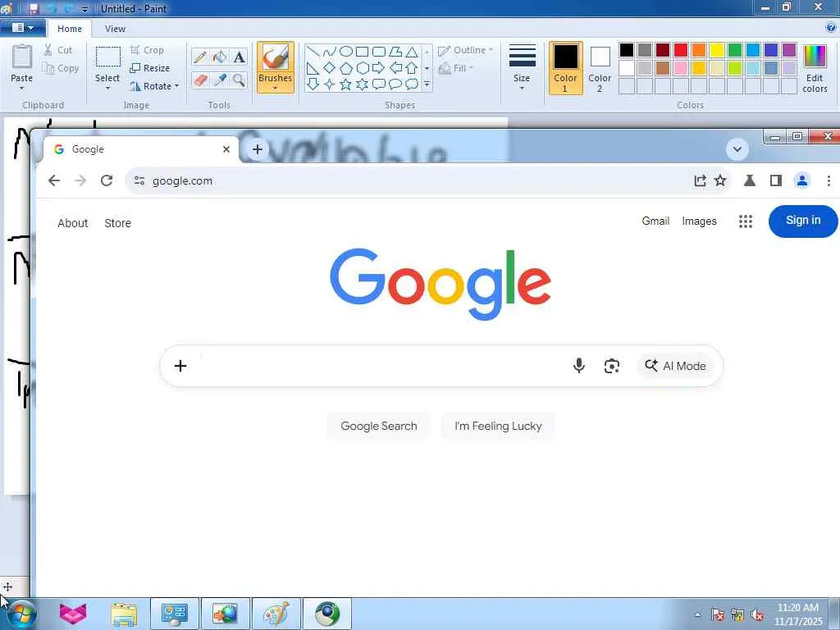Select the Text tool in Paint
This screenshot has height=630, width=840.
pos(239,57)
